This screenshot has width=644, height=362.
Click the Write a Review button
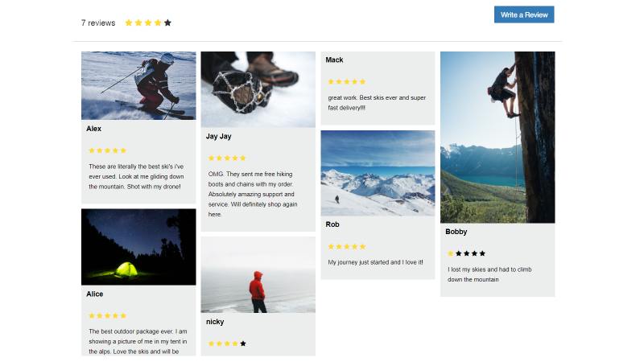pyautogui.click(x=524, y=14)
